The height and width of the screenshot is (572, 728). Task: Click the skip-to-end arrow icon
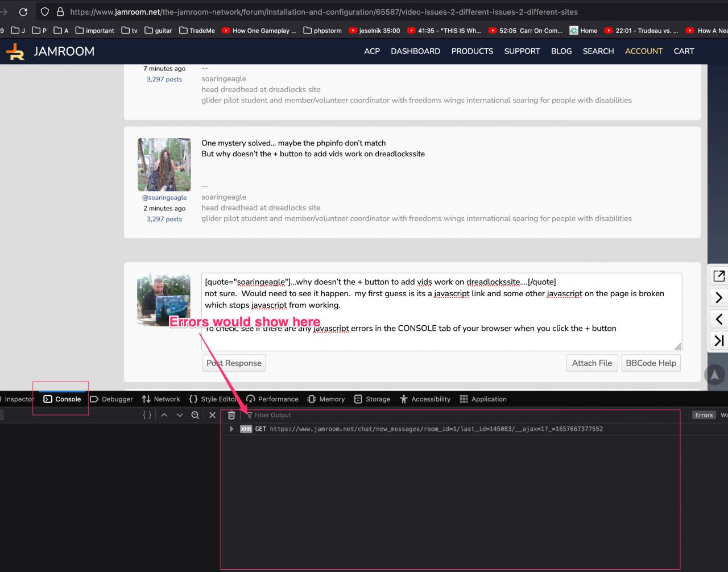(x=719, y=341)
